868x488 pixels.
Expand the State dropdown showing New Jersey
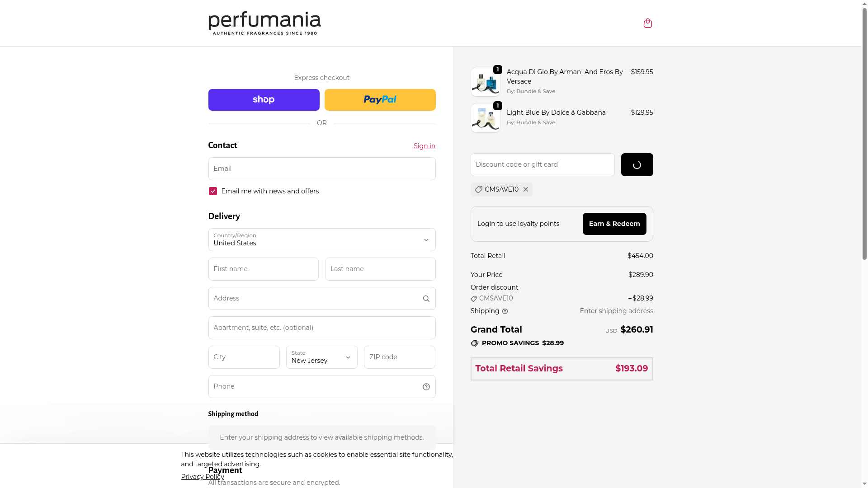pos(321,357)
